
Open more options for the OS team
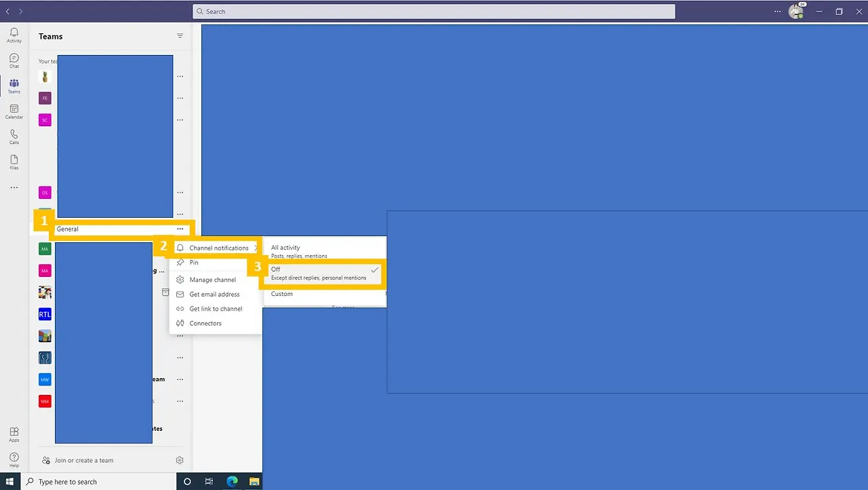coord(180,193)
